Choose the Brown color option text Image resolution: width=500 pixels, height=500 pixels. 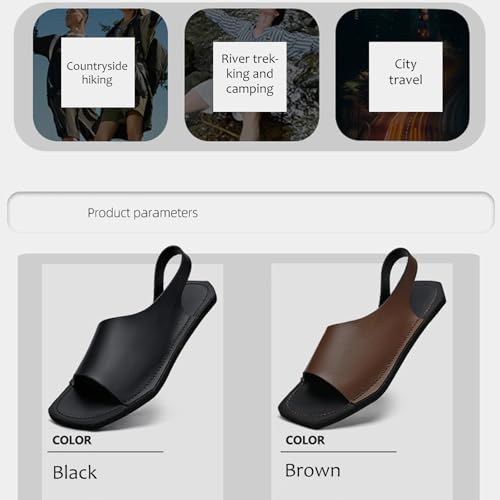(x=313, y=471)
